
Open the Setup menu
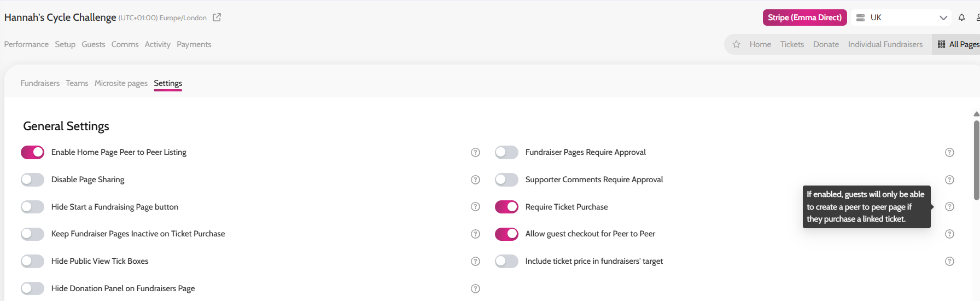click(65, 44)
